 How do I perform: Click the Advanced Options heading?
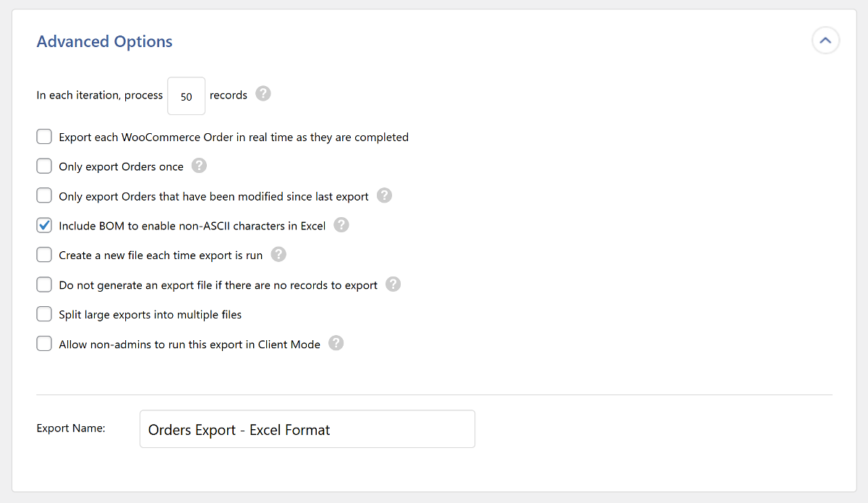[x=104, y=41]
